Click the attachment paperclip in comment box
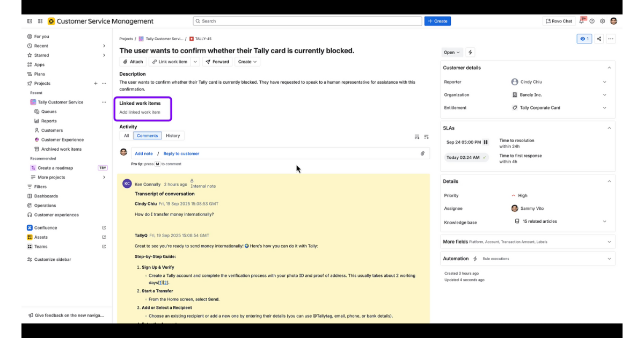 click(x=422, y=153)
